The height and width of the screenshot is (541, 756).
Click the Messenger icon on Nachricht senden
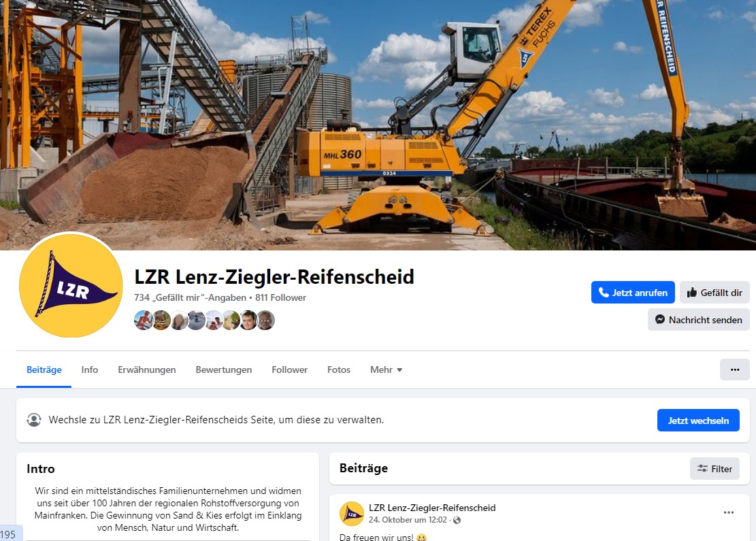point(660,319)
